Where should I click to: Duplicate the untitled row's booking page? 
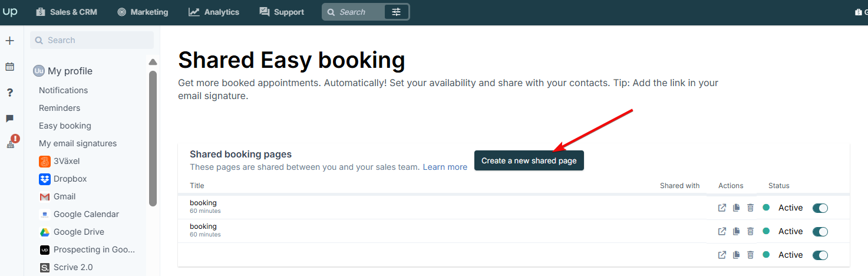click(736, 255)
